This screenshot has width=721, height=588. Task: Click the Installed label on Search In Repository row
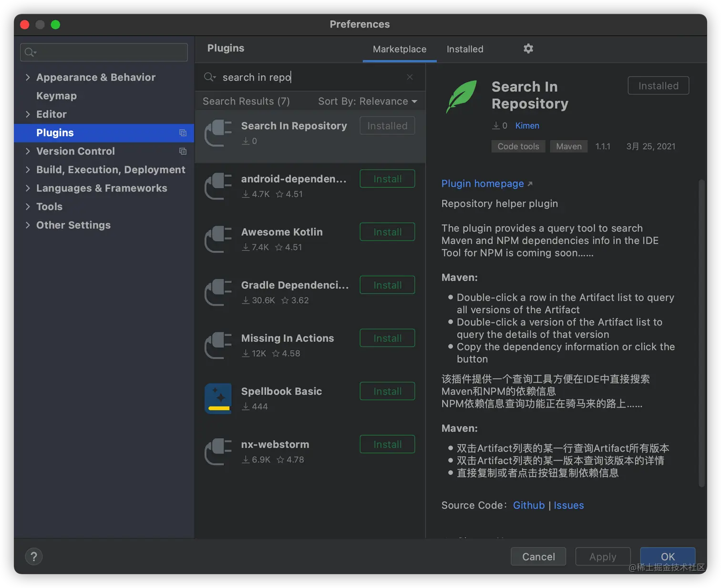(387, 126)
